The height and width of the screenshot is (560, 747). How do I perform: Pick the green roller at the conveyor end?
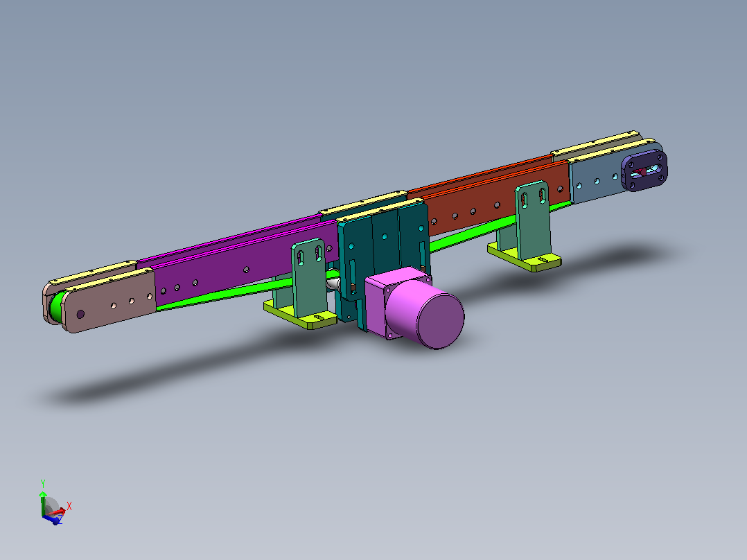pyautogui.click(x=55, y=308)
